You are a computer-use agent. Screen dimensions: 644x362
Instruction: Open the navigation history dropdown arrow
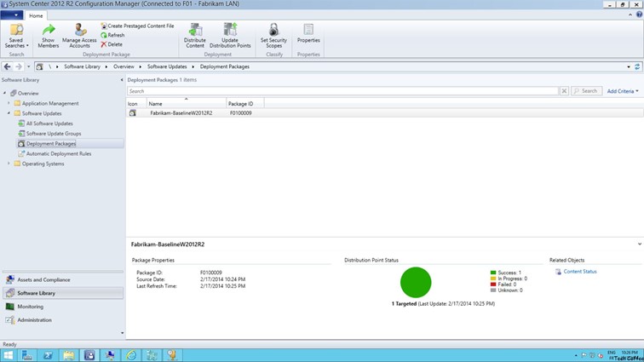pyautogui.click(x=28, y=66)
